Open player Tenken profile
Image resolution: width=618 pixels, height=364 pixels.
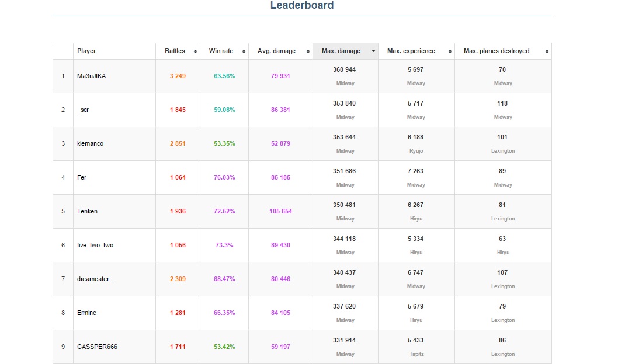[x=87, y=211]
